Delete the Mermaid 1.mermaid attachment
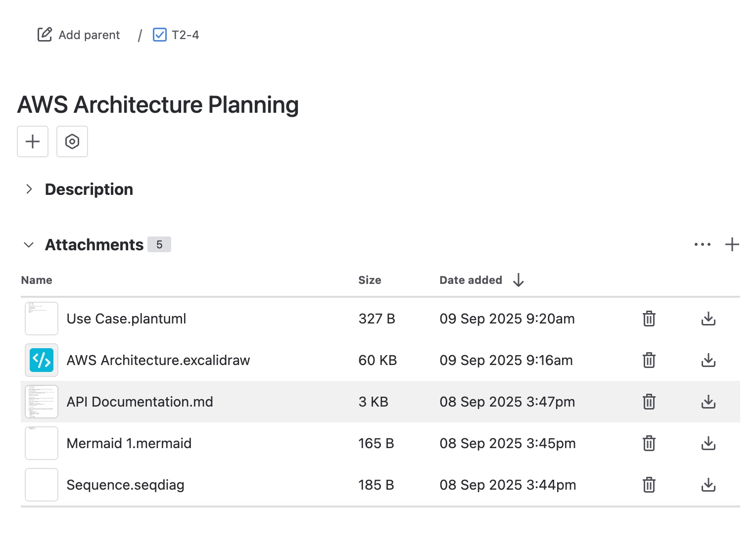 [649, 443]
